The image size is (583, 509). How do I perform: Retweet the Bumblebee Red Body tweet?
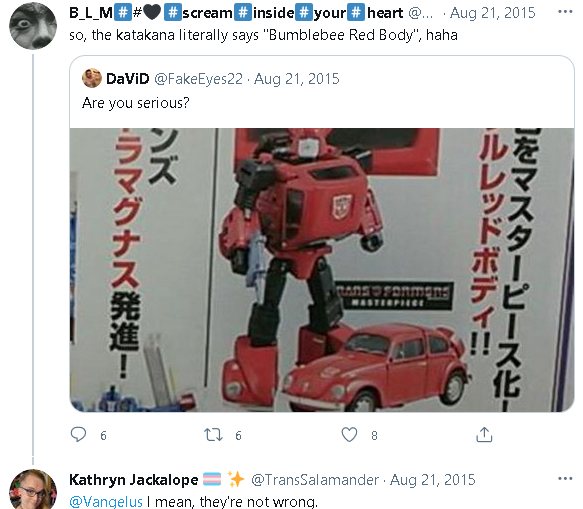(x=213, y=434)
